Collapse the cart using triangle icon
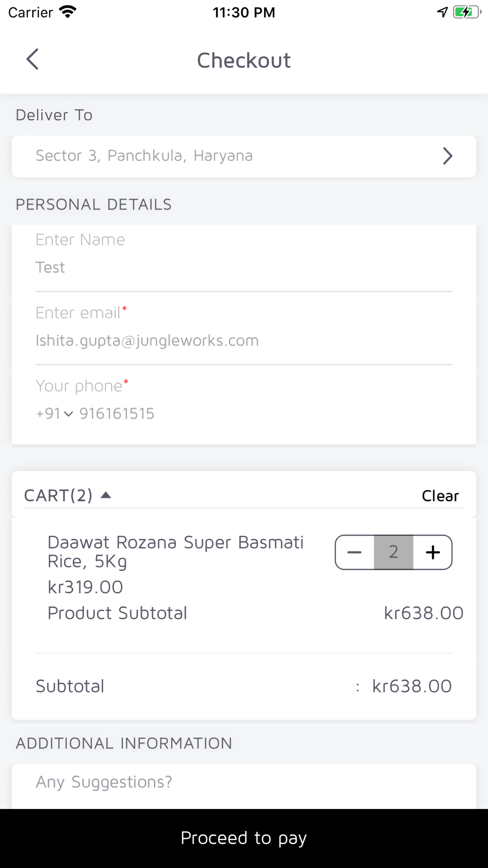The height and width of the screenshot is (868, 488). [106, 496]
